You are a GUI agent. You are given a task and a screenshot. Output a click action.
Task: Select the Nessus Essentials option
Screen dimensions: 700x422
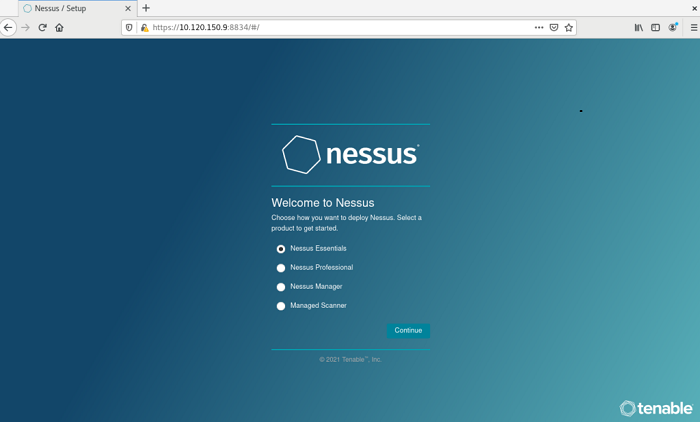click(x=281, y=249)
